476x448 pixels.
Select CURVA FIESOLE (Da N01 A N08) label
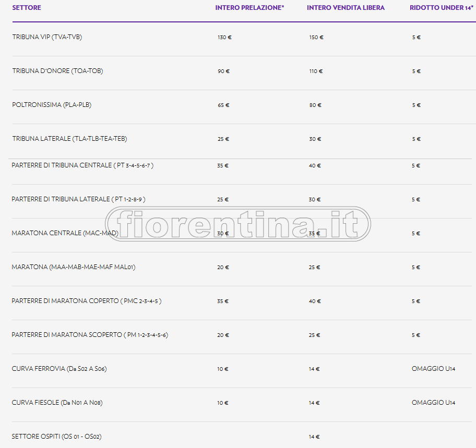[57, 403]
